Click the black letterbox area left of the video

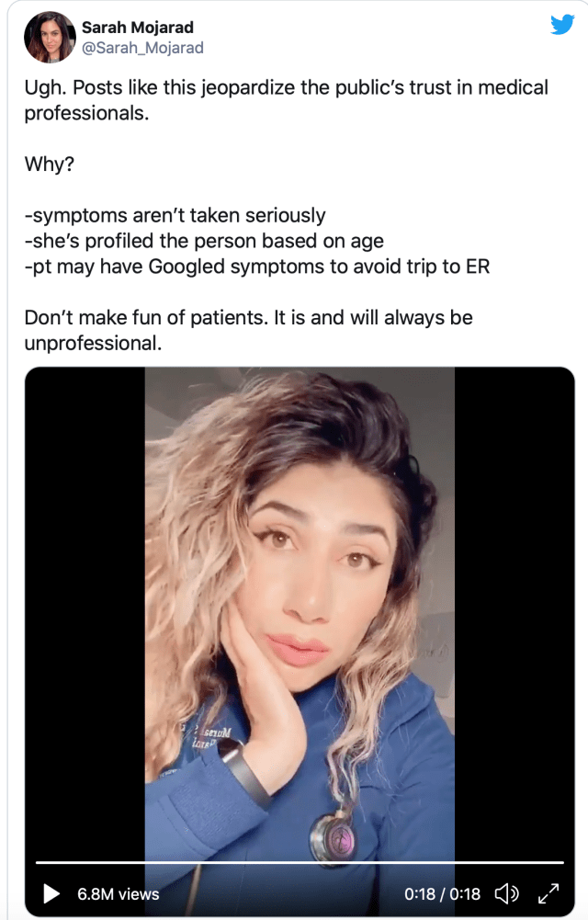coord(85,610)
